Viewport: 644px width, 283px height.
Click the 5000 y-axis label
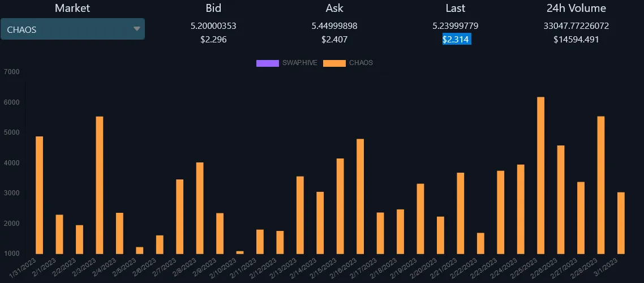11,132
